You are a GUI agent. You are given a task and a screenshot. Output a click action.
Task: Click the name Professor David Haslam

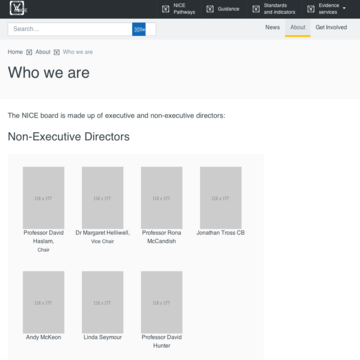point(43,237)
